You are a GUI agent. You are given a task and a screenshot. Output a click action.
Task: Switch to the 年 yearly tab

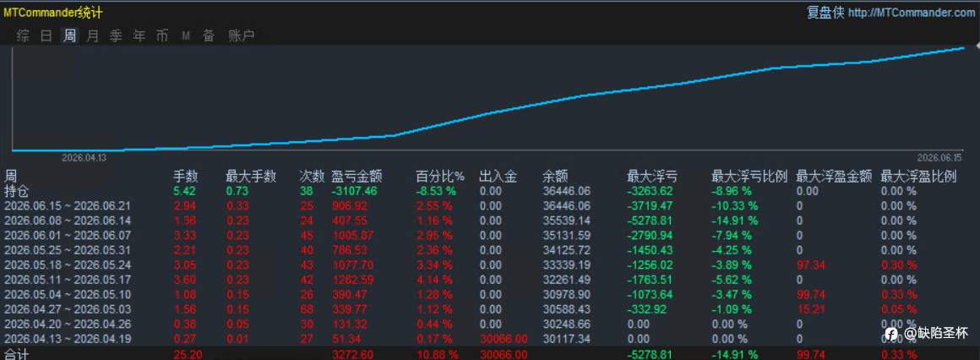click(139, 36)
